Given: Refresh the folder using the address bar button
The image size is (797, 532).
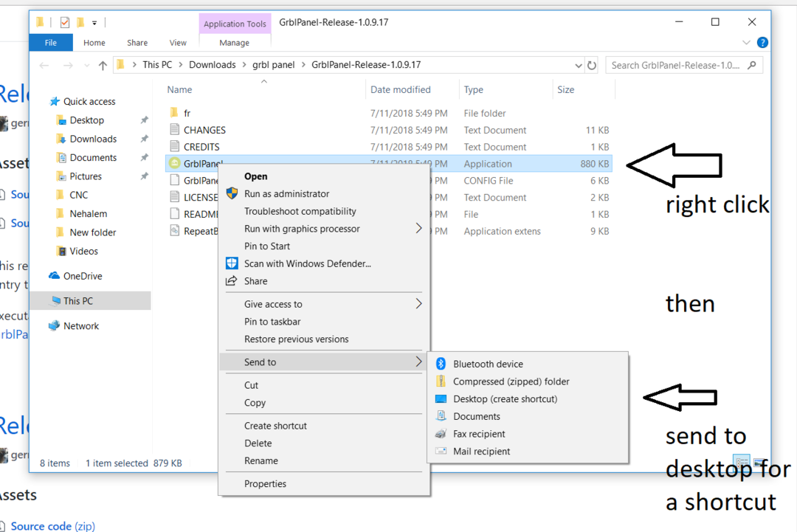Looking at the screenshot, I should [591, 65].
